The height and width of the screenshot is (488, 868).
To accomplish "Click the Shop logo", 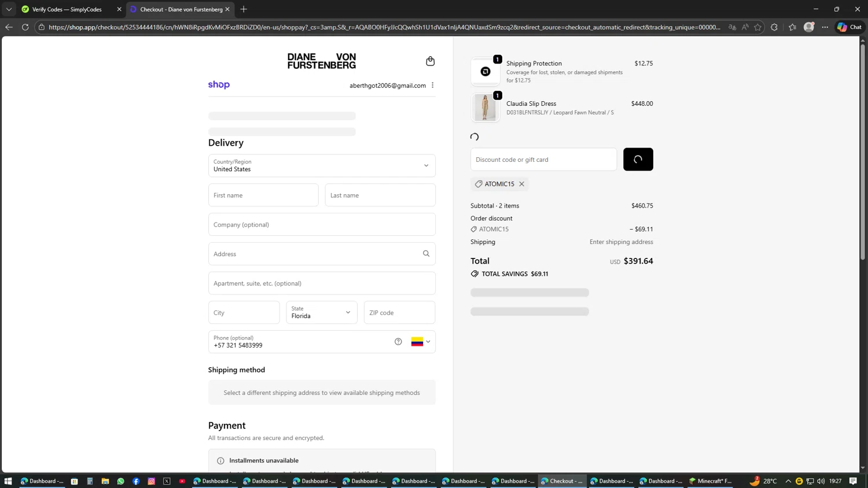I will [219, 84].
